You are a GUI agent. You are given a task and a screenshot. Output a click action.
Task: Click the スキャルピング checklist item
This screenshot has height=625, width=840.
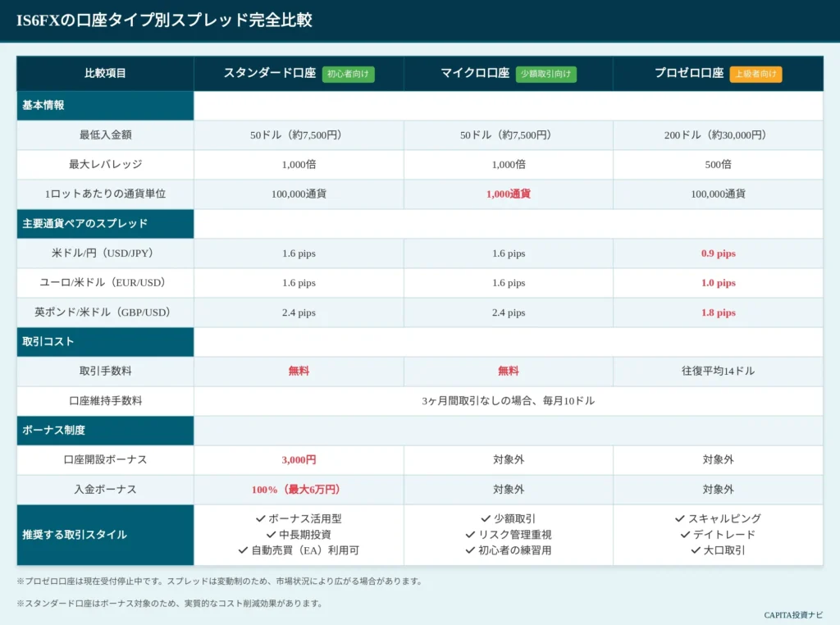point(718,519)
